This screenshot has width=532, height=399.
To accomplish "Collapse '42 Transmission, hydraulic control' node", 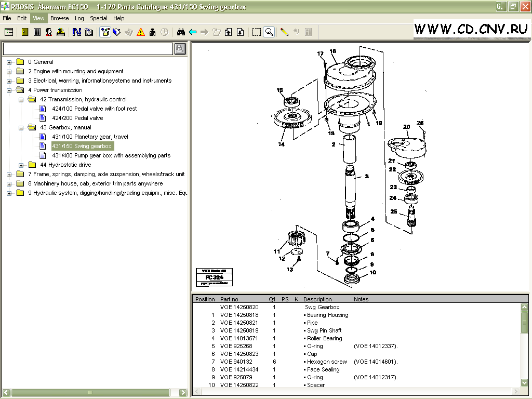I will (x=21, y=100).
